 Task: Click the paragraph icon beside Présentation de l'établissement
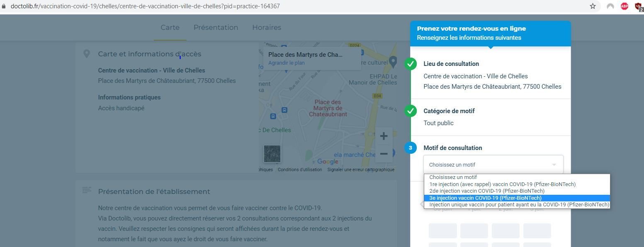(86, 190)
